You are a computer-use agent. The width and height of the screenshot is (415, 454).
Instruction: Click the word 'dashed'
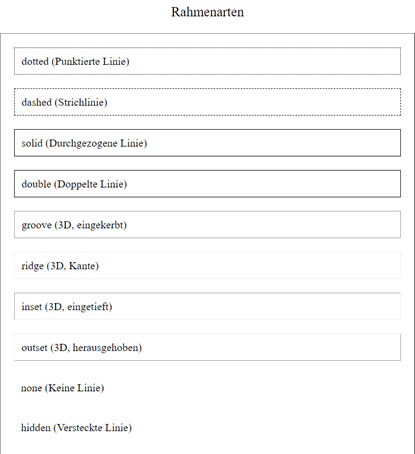(x=36, y=102)
